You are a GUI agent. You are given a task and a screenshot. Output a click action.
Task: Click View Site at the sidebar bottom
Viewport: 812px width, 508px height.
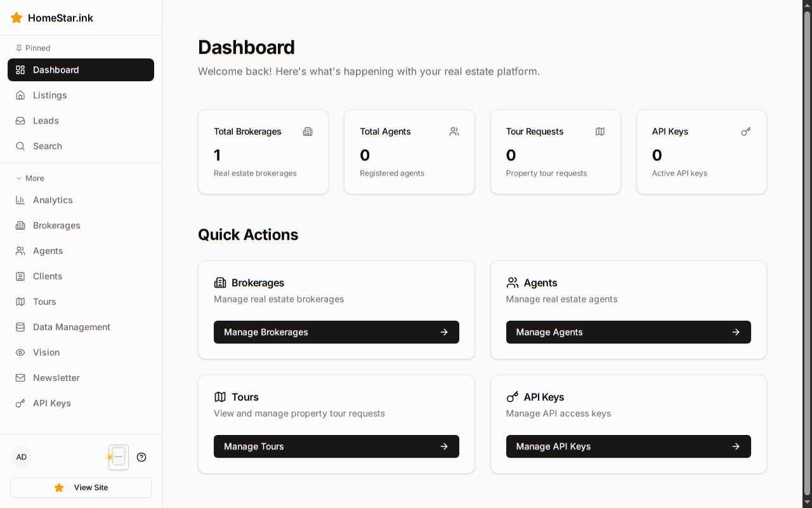pos(81,488)
